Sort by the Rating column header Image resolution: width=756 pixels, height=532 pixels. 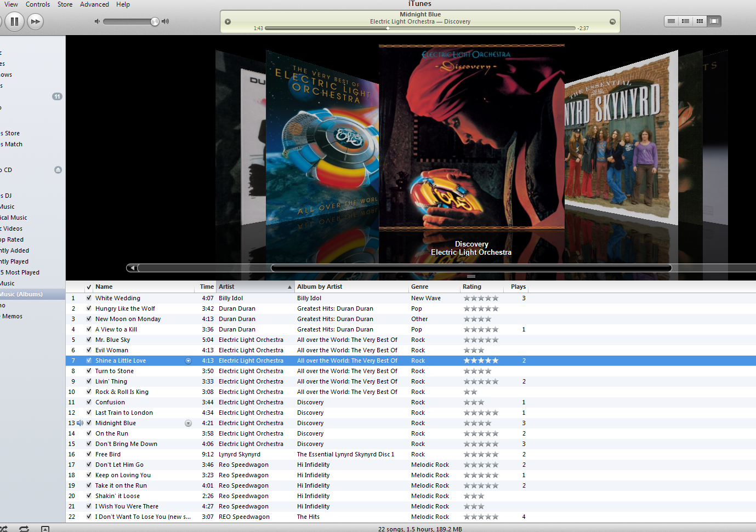point(482,287)
